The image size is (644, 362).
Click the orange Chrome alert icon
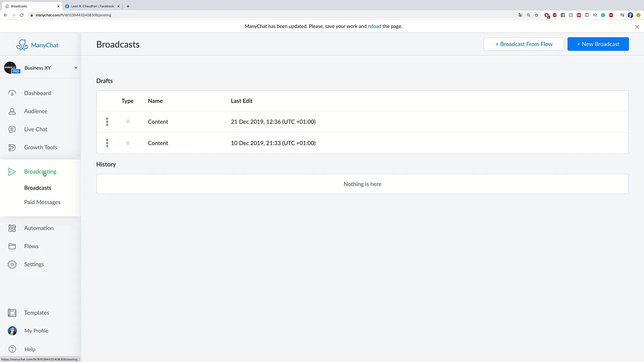638,15
